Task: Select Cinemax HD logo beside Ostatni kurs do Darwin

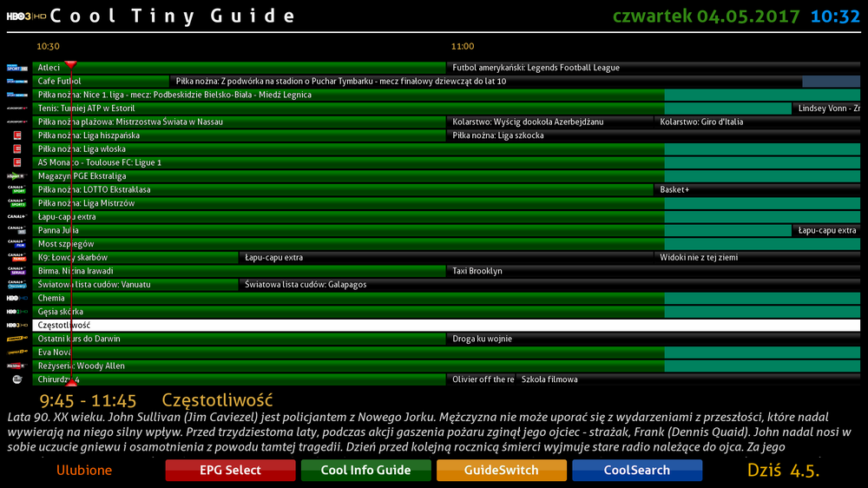Action: [x=17, y=339]
